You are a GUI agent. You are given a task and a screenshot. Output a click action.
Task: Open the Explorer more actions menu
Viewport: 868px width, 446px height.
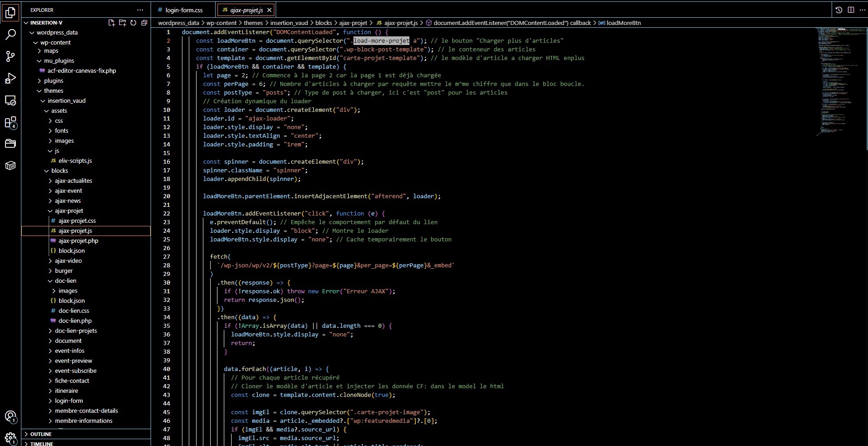(x=140, y=10)
